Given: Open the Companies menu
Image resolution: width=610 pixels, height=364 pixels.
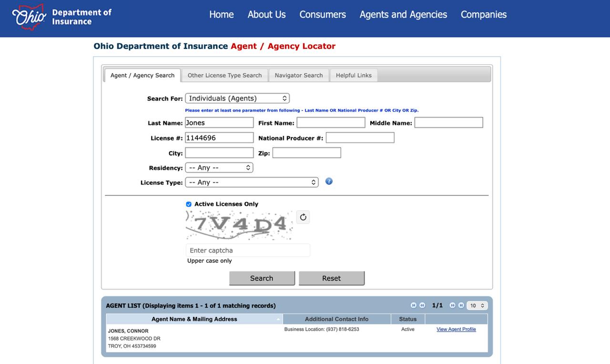Looking at the screenshot, I should point(484,15).
